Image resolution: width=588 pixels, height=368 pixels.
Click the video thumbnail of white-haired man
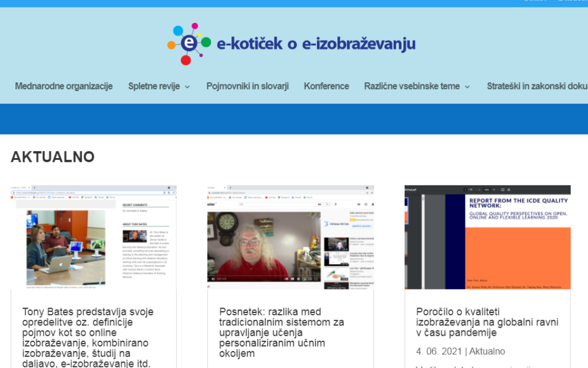[x=290, y=237]
